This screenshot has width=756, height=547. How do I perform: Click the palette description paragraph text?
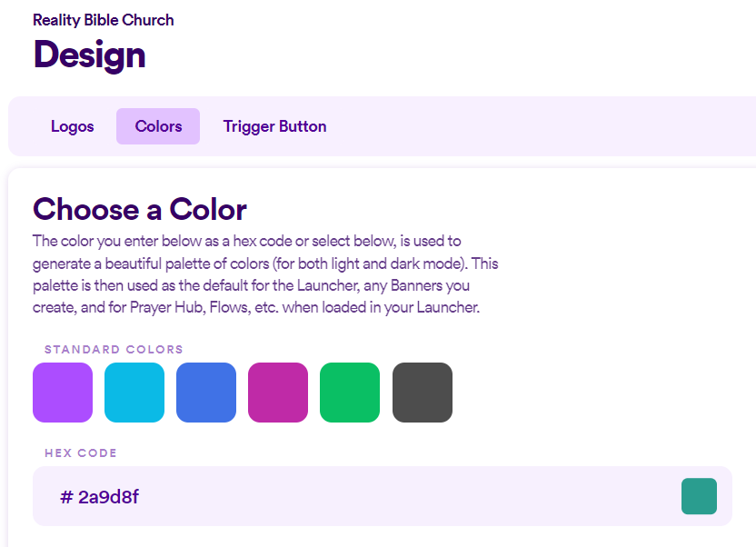tap(264, 273)
